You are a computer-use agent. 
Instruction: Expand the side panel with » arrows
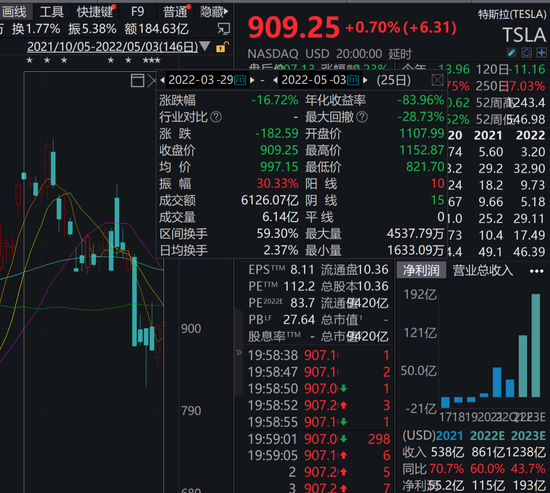239,352
